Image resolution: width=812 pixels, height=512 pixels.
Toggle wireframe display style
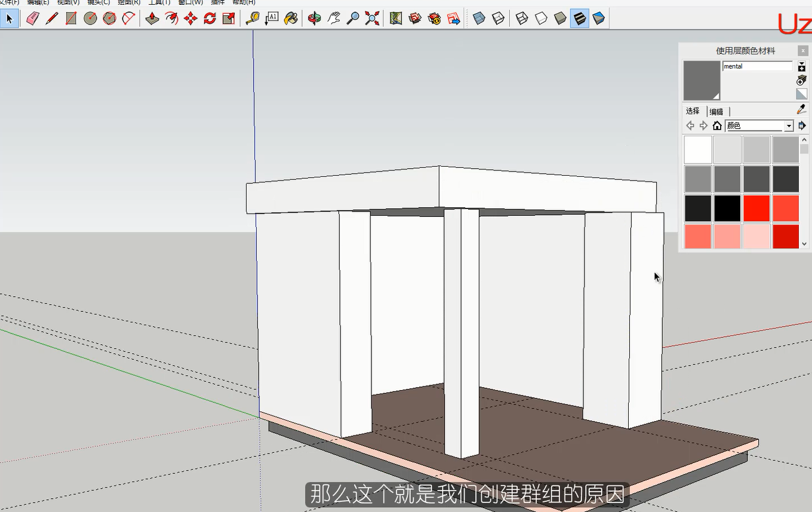pyautogui.click(x=522, y=19)
